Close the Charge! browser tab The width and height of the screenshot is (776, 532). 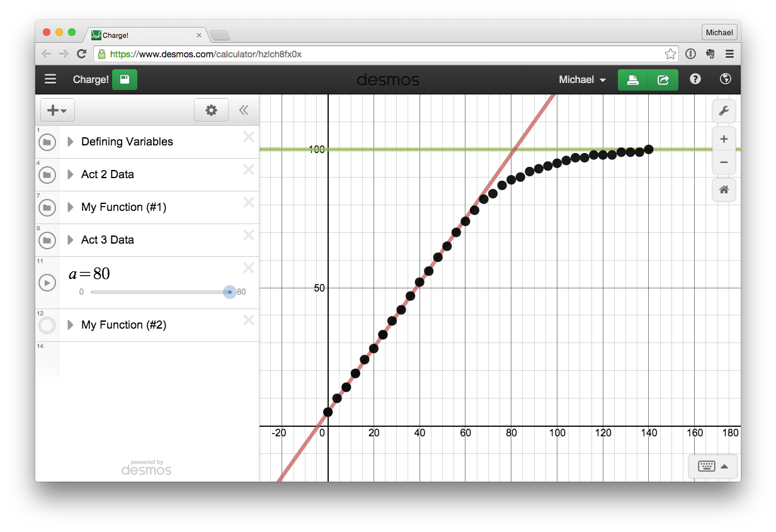click(x=199, y=36)
